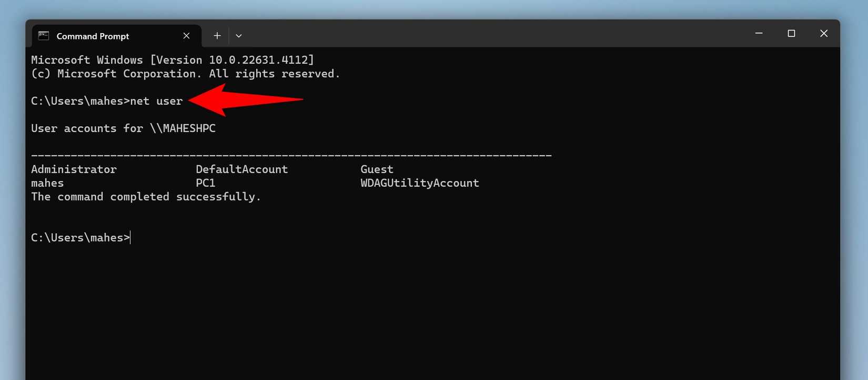The image size is (868, 380).
Task: Click the mahes account name in the list
Action: point(47,183)
